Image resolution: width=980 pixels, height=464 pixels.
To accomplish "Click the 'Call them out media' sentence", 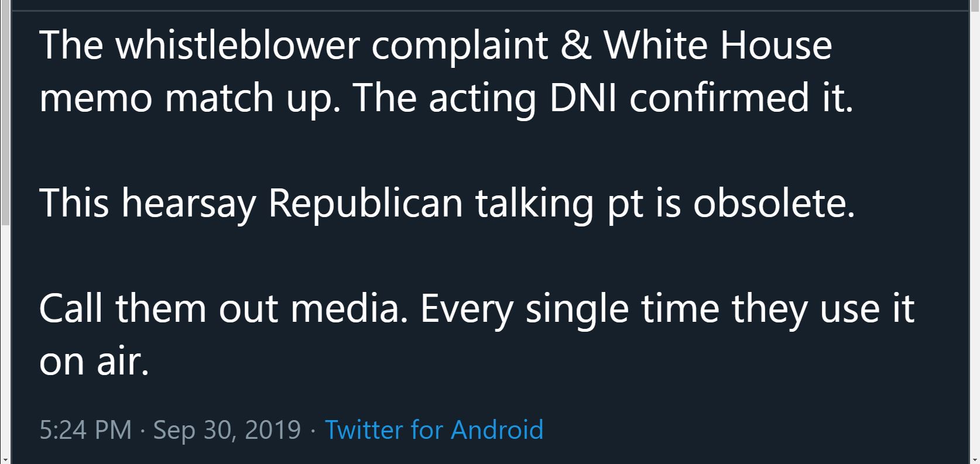I will click(x=224, y=308).
